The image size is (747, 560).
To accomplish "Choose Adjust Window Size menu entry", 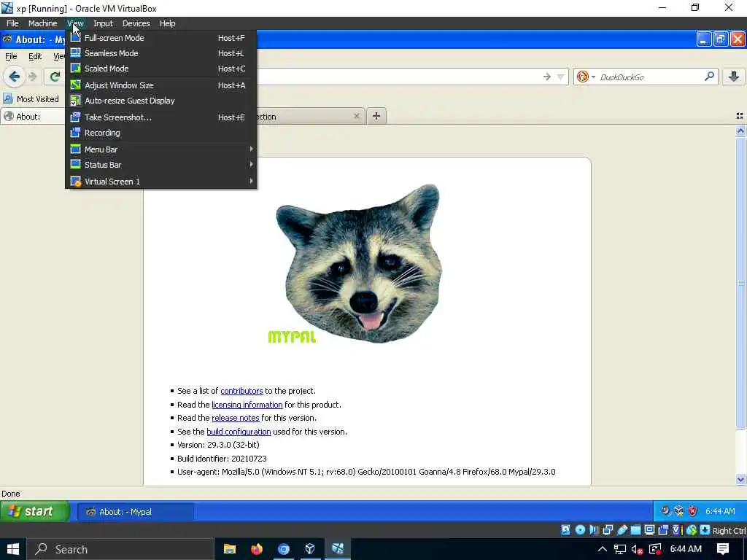I will pos(160,85).
